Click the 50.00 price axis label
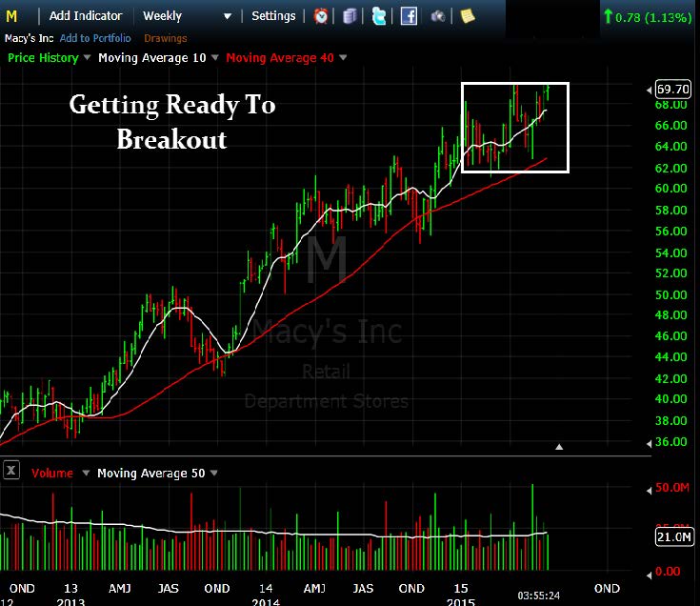Screen dimensions: 700x606 point(671,294)
